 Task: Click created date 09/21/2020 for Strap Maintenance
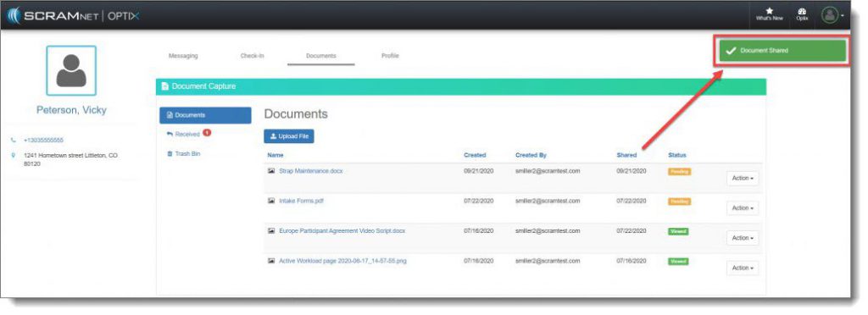[x=478, y=171]
